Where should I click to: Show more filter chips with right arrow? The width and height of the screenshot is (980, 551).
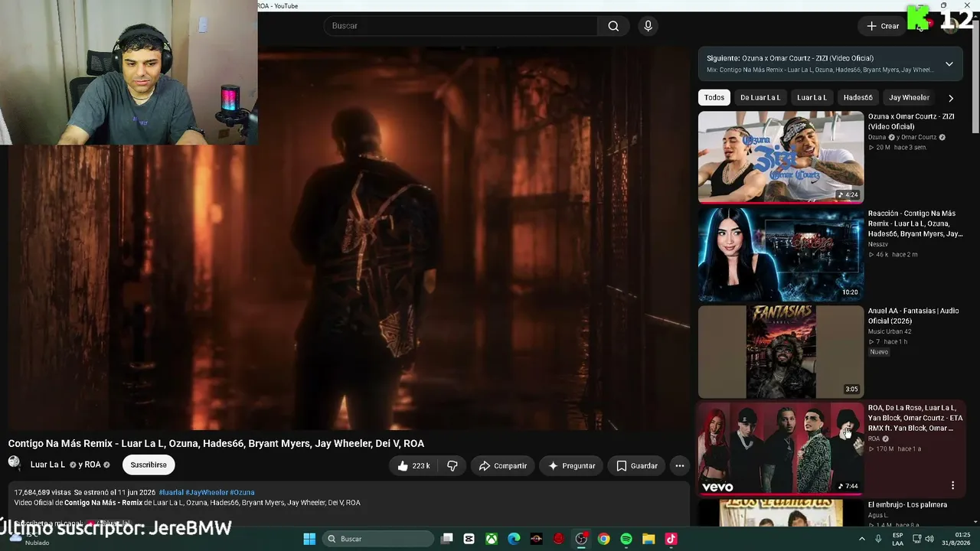point(951,98)
